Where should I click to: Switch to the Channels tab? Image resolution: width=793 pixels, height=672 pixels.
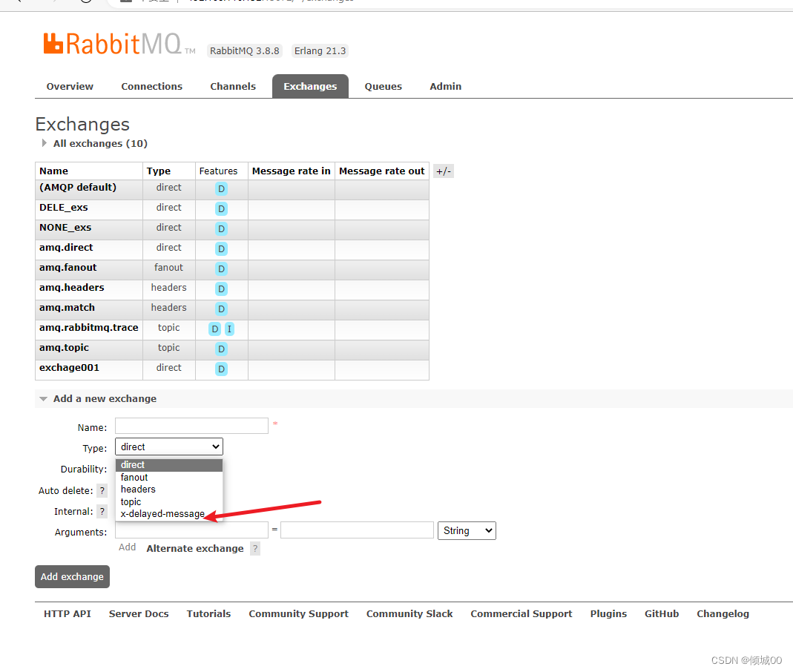233,87
